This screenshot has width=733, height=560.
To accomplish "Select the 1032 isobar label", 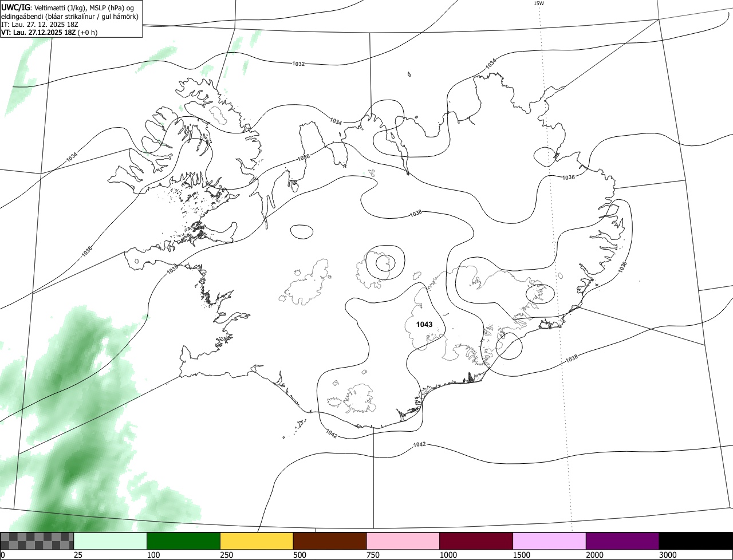I will coord(298,64).
